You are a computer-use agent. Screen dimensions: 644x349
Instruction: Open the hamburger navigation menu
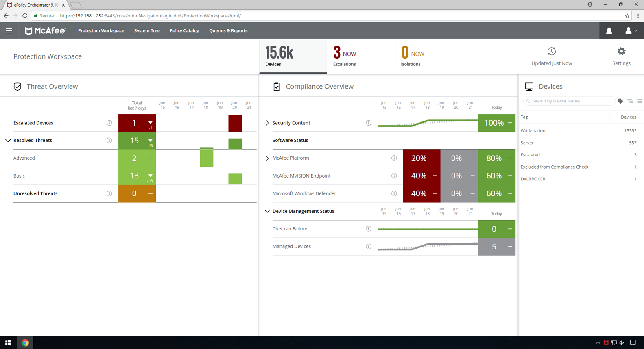coord(9,31)
